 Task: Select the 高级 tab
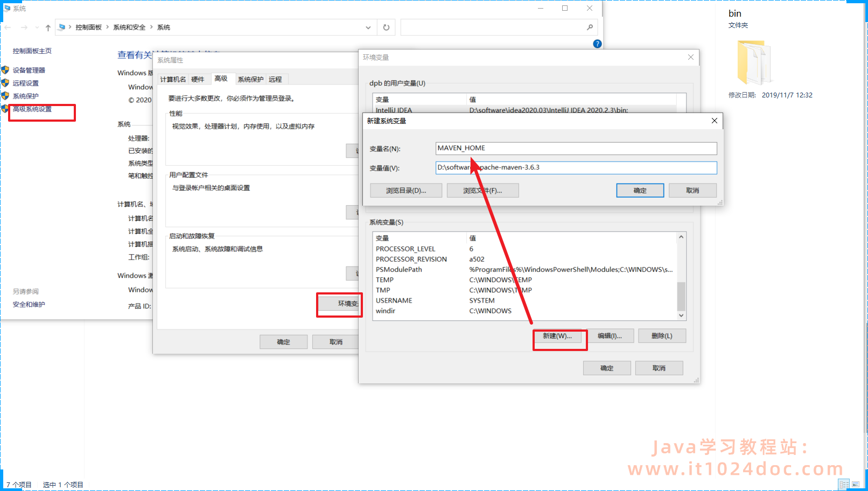(x=221, y=79)
